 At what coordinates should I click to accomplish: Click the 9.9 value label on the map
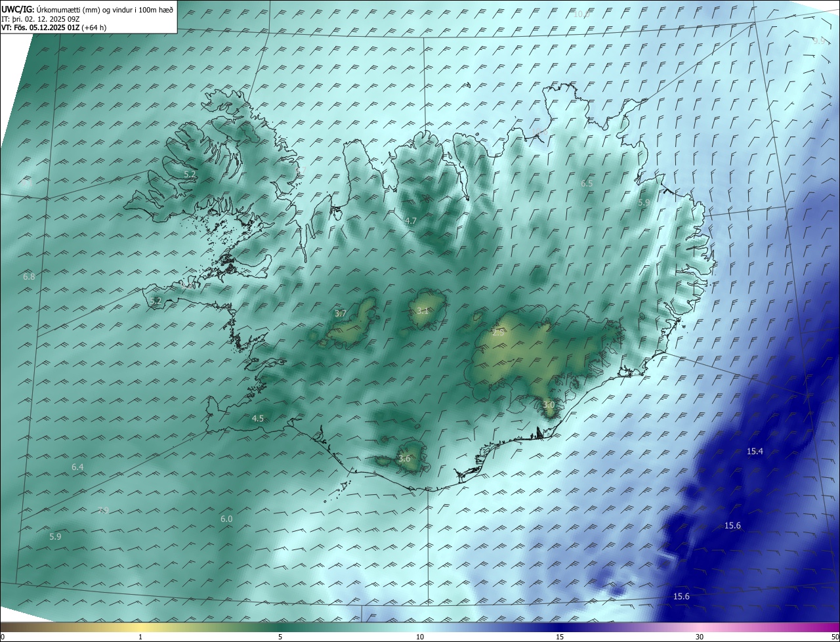tap(819, 40)
